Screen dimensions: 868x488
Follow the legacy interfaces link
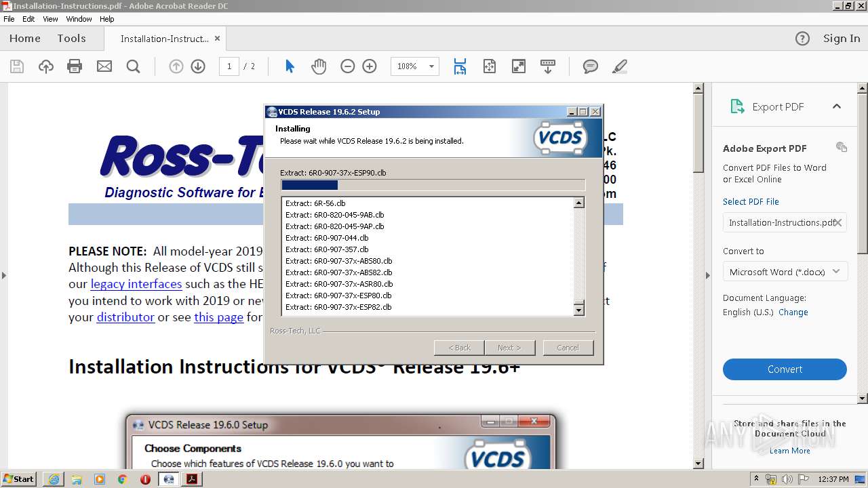point(136,284)
